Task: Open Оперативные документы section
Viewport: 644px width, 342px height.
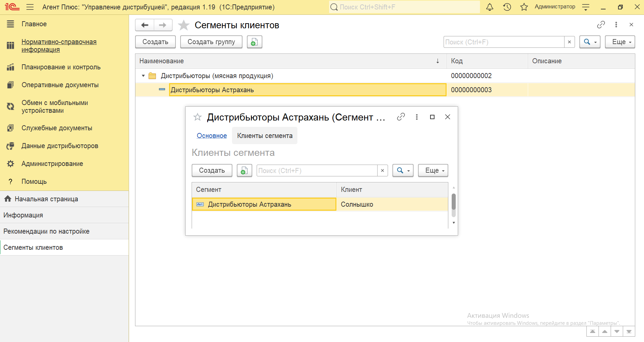Action: click(x=60, y=85)
